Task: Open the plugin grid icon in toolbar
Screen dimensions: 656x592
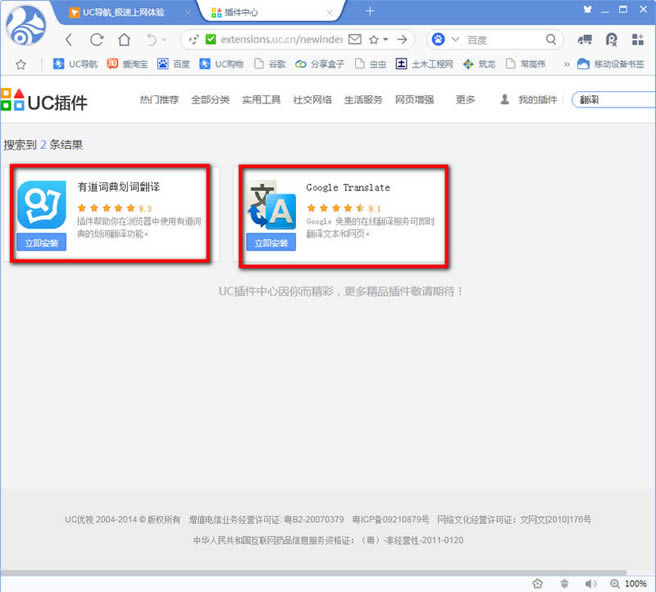Action: coord(638,39)
